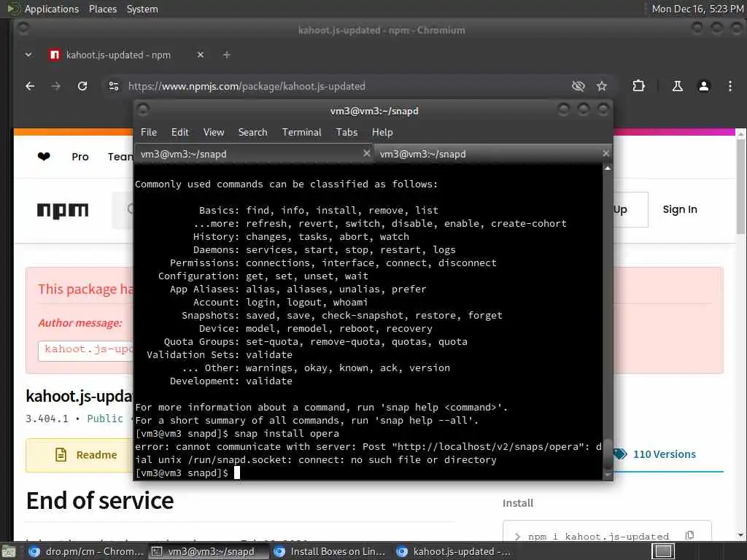The image size is (747, 560).
Task: Click the address bar URL
Action: tap(247, 86)
